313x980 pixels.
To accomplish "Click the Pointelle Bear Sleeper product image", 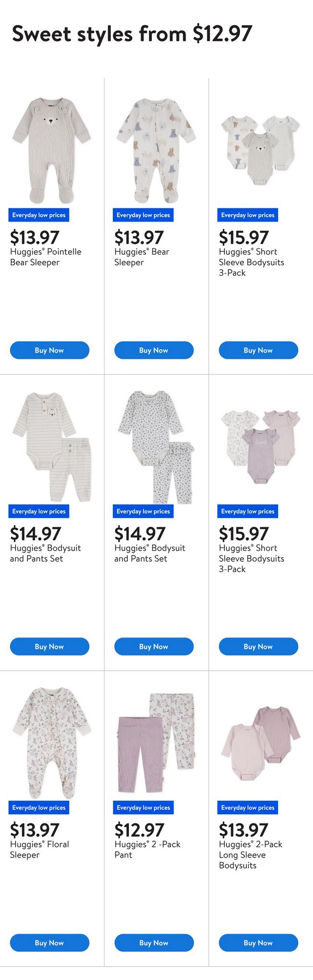I will [x=51, y=150].
